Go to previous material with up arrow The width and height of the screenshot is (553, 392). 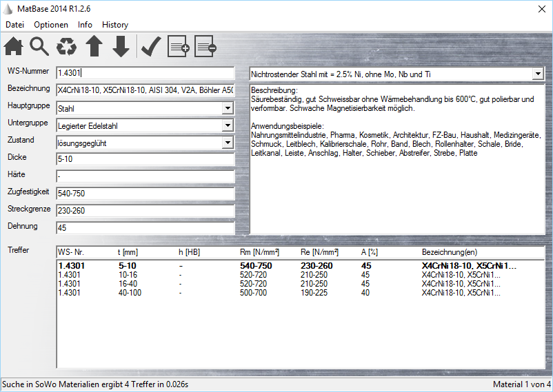tap(94, 46)
